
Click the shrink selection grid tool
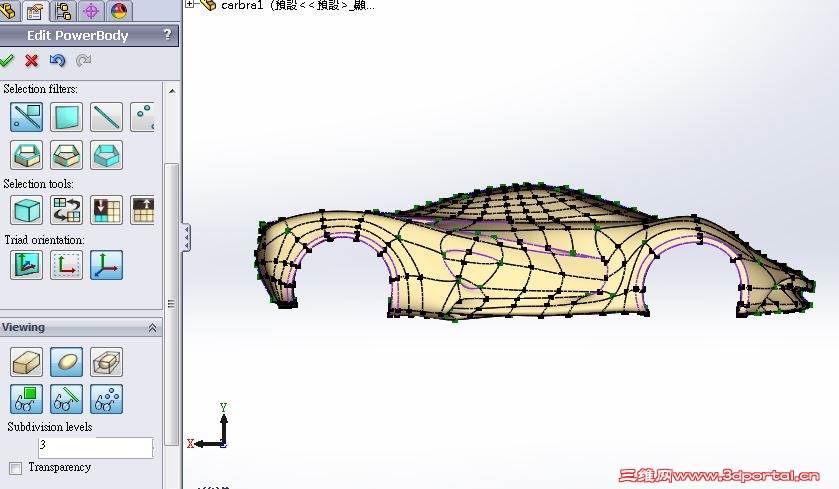tap(106, 210)
